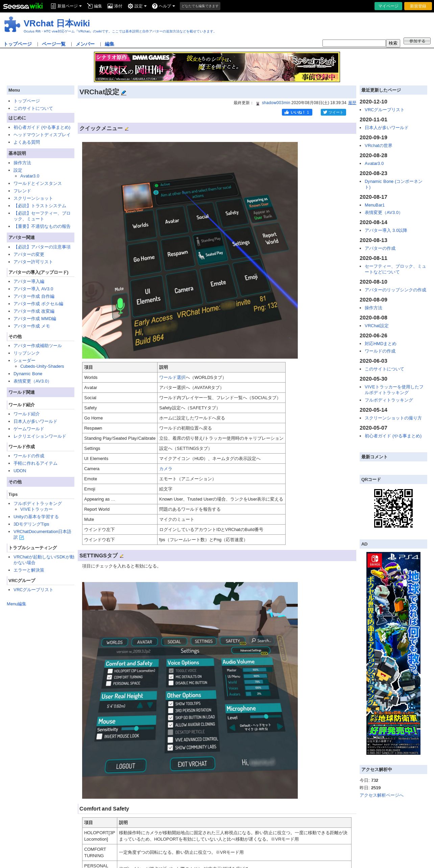Open the ワールド選択 link in the table
This screenshot has width=434, height=868.
pos(172,378)
